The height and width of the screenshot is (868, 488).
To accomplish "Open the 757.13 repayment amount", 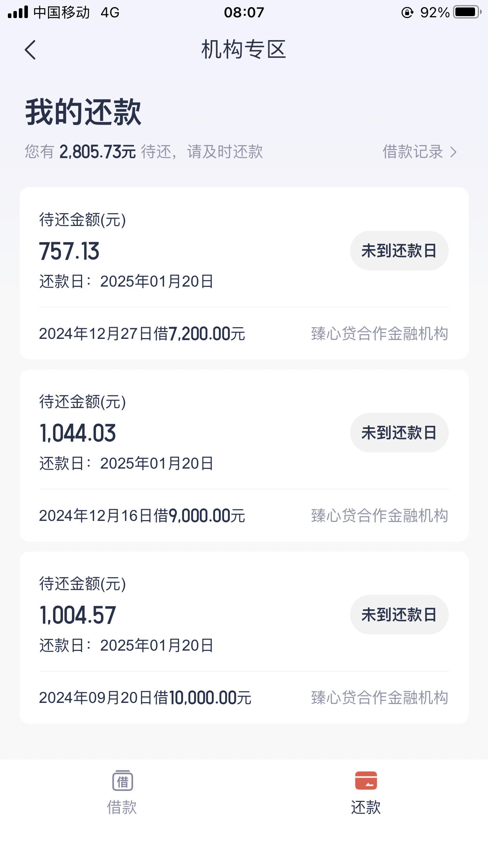I will 69,251.
